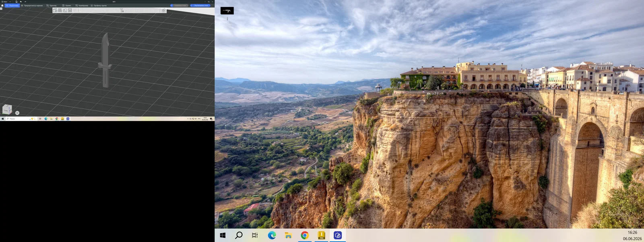Open File Explorer from the large taskbar
The image size is (644, 242).
[288, 235]
